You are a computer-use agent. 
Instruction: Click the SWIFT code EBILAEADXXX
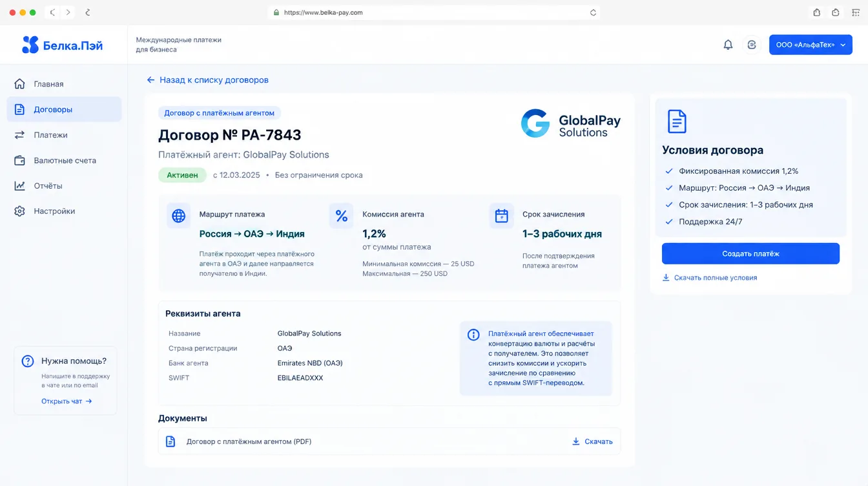[x=300, y=378]
